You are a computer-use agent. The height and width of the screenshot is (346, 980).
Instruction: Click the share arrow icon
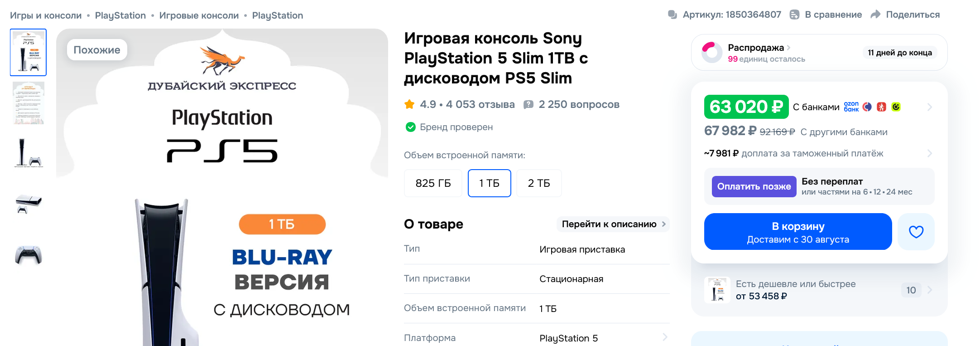(875, 15)
